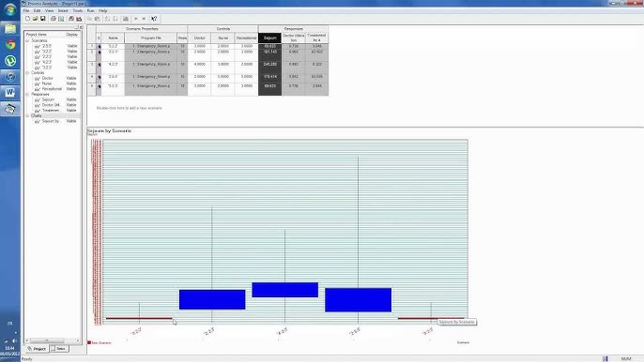Viewport: 644px width, 362px height.
Task: Select the 'Sejourn by...' chart tree item
Action: [51, 121]
